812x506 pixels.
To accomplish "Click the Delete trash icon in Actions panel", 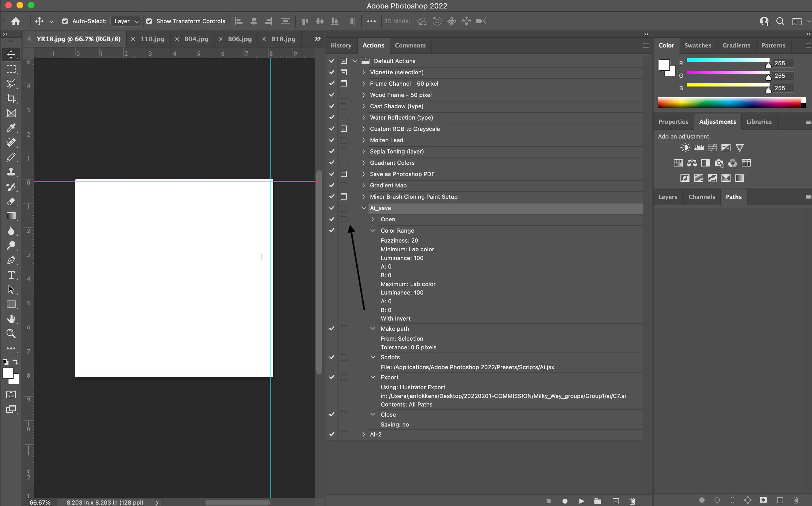I will point(632,501).
